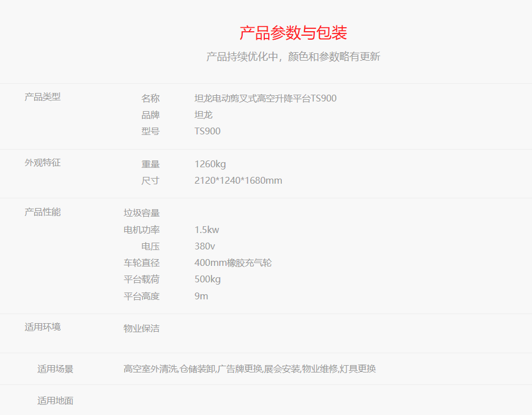Select the wheel value 400mm橡胶充气轮

coord(233,262)
